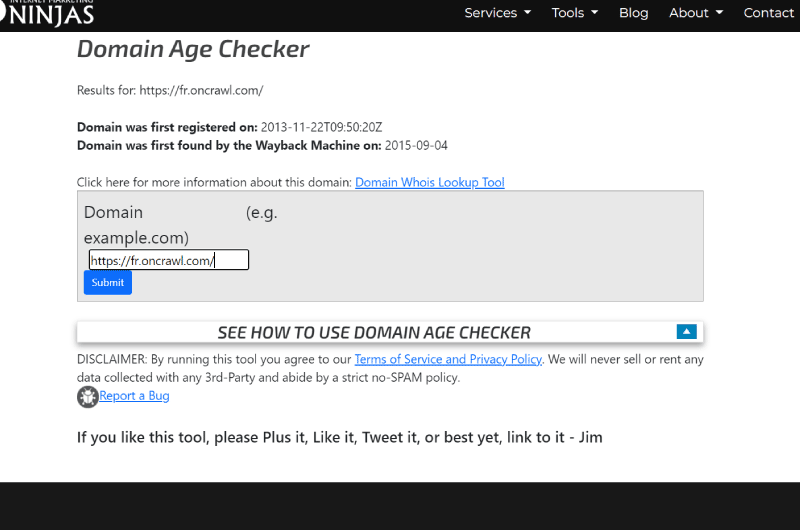The height and width of the screenshot is (530, 800).
Task: Open Terms of Service and Privacy Policy
Action: tap(448, 359)
